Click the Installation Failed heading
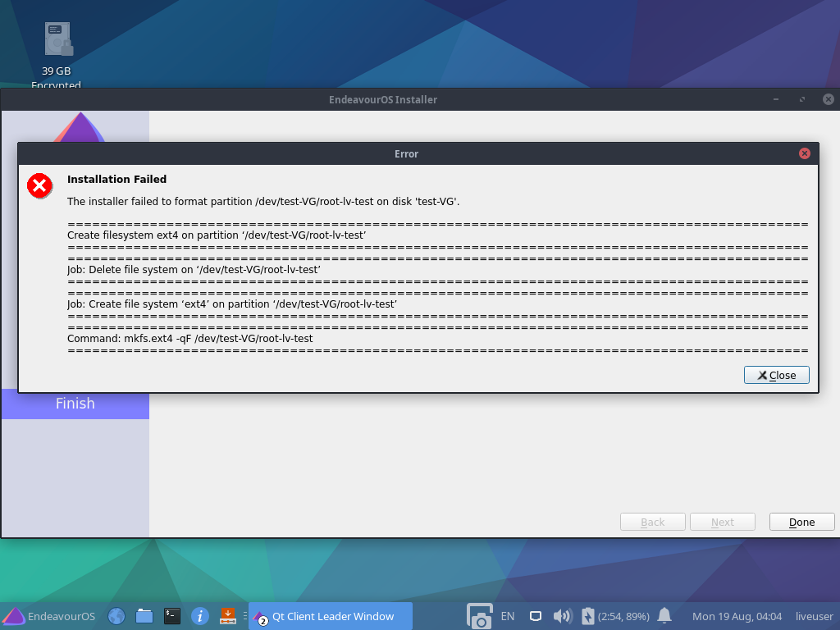This screenshot has width=840, height=630. tap(116, 179)
